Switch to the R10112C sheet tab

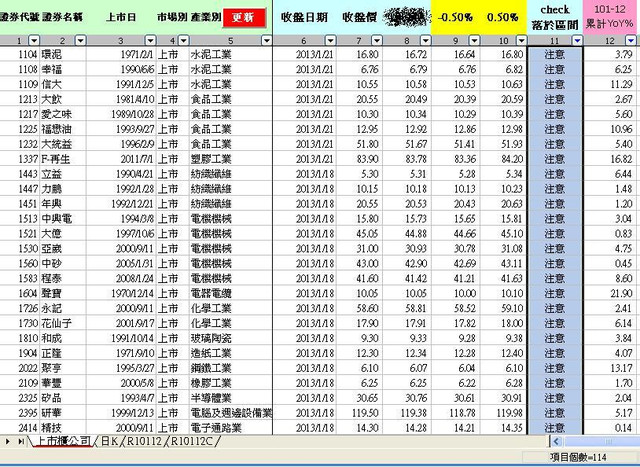[192, 441]
